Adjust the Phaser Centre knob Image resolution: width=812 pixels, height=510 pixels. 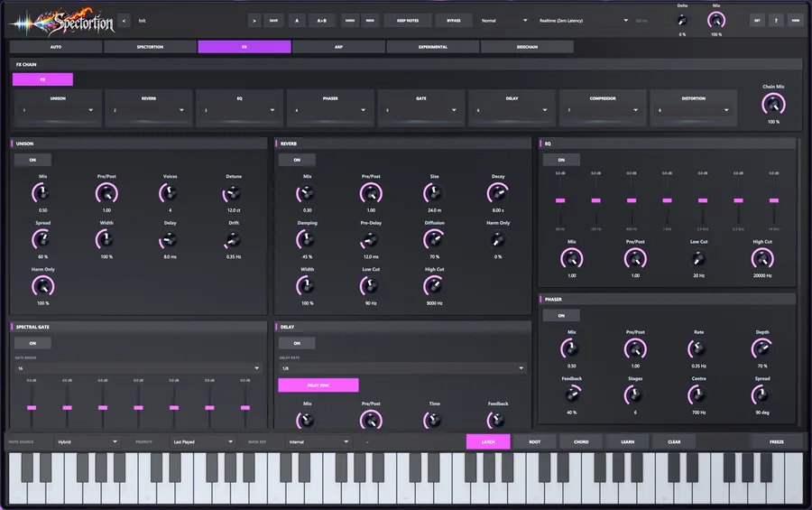tap(698, 395)
